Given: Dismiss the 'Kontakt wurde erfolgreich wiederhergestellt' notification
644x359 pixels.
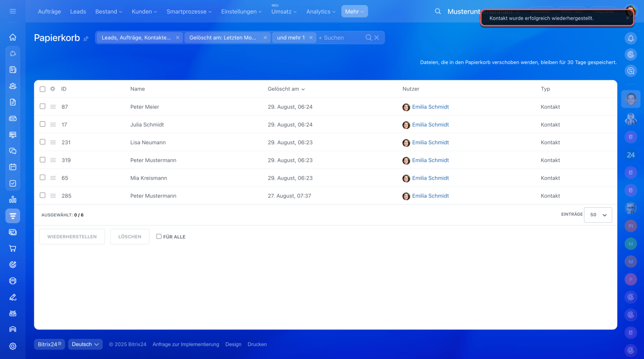Looking at the screenshot, I should (627, 18).
